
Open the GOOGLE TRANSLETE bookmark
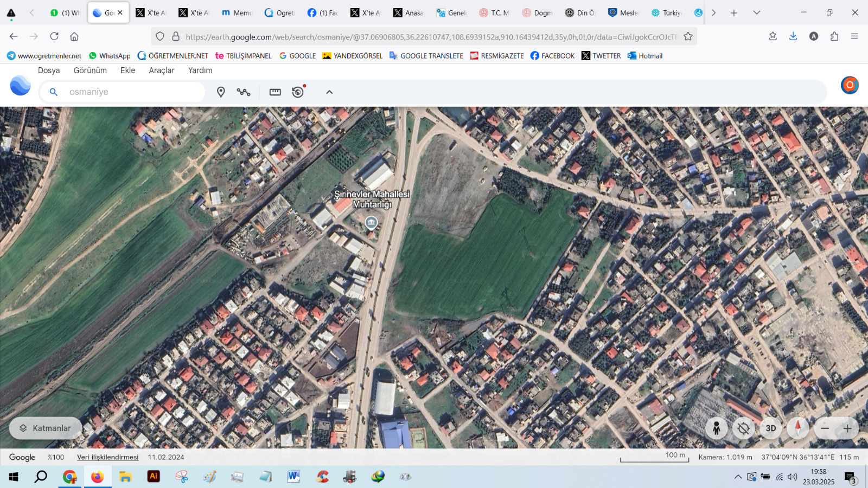click(x=426, y=56)
